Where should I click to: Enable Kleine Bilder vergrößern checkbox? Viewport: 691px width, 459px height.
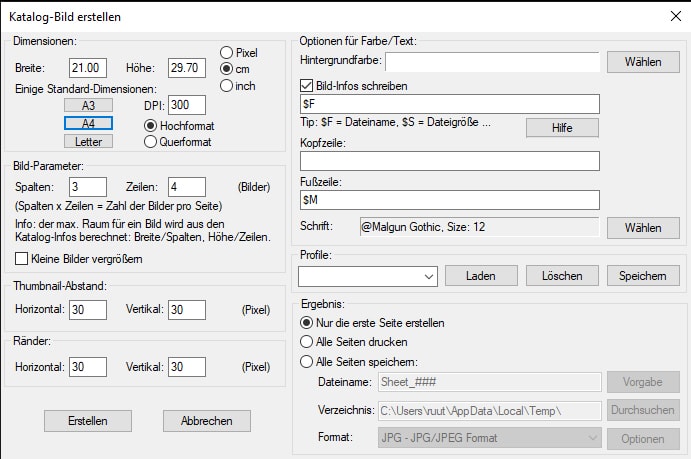click(22, 260)
